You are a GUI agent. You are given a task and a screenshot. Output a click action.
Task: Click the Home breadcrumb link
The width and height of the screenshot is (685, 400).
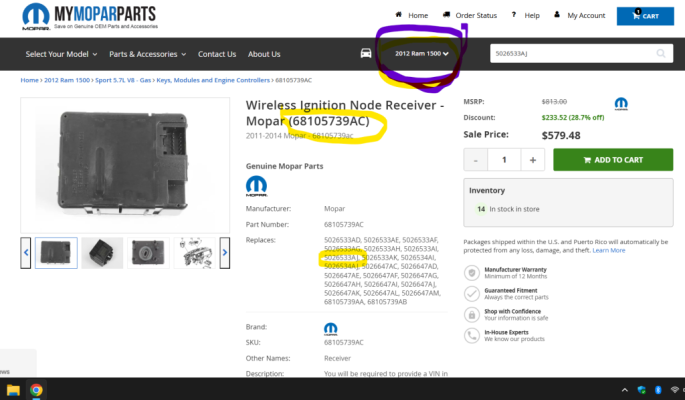[29, 80]
